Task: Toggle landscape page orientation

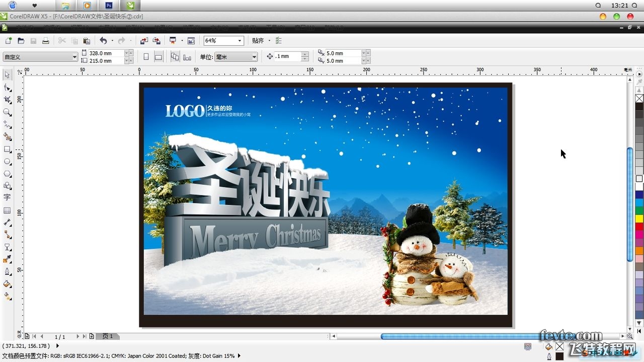Action: pyautogui.click(x=158, y=56)
